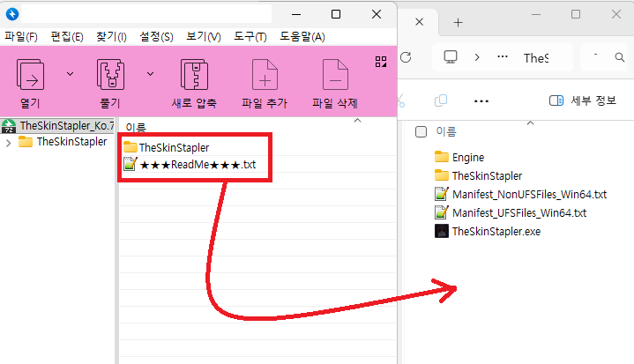Click sort arrow above Bandizip file list
Viewport: 634px width, 364px height.
(357, 121)
